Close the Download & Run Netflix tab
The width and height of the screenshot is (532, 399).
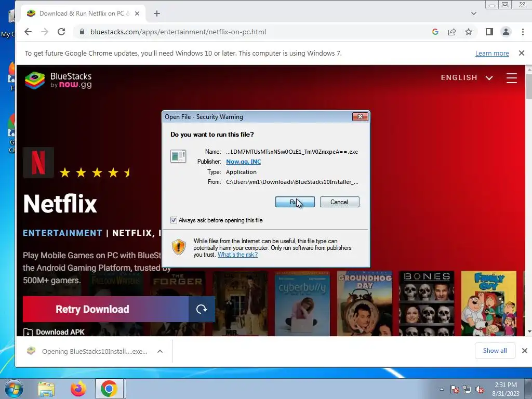137,14
